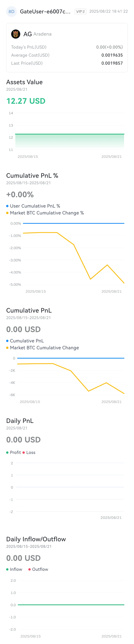Click the Daily PnL zero baseline
The image size is (134, 644).
[70, 487]
